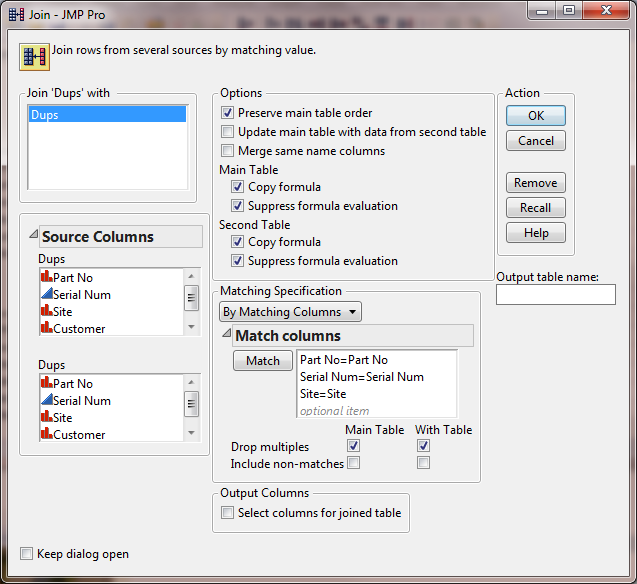Click the JMP Join title bar icon
This screenshot has height=584, width=637.
(17, 15)
